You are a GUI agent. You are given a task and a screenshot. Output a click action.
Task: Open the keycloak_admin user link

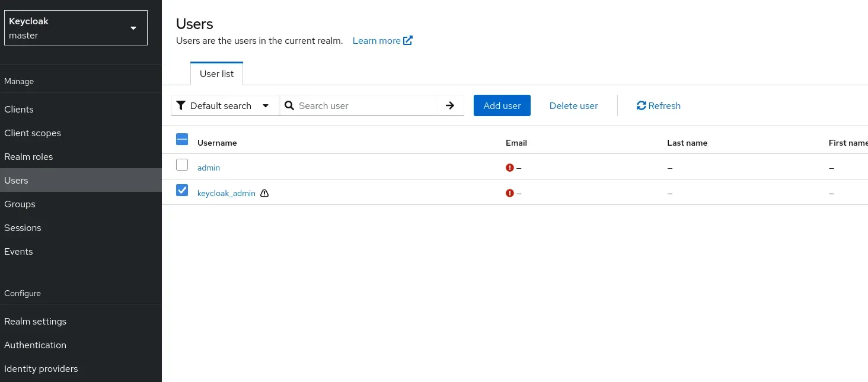226,193
